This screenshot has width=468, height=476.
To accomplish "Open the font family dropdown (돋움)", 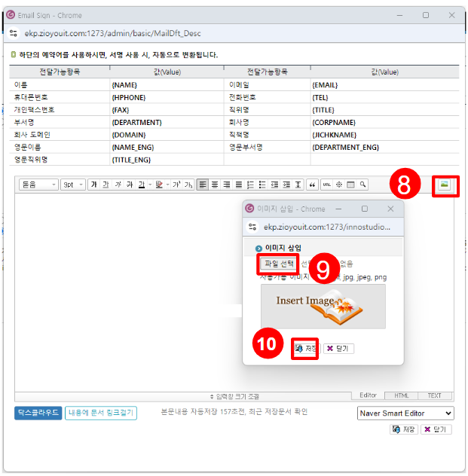I will coord(38,185).
